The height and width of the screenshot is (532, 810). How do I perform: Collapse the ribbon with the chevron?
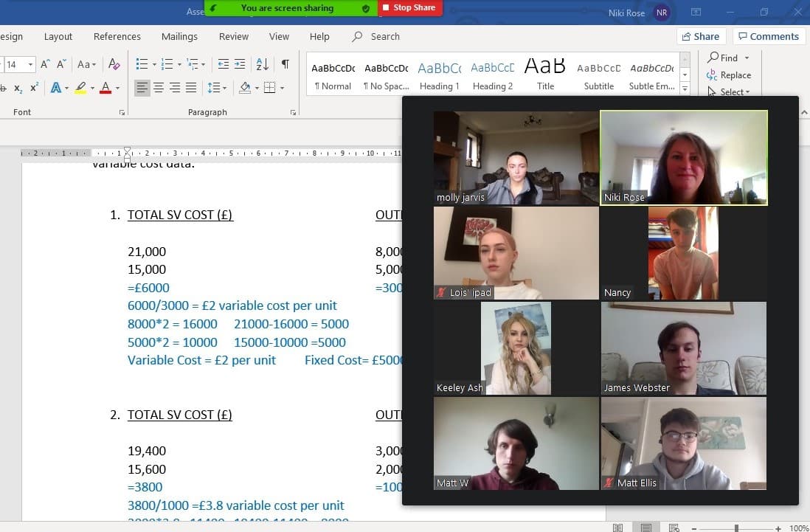click(804, 112)
